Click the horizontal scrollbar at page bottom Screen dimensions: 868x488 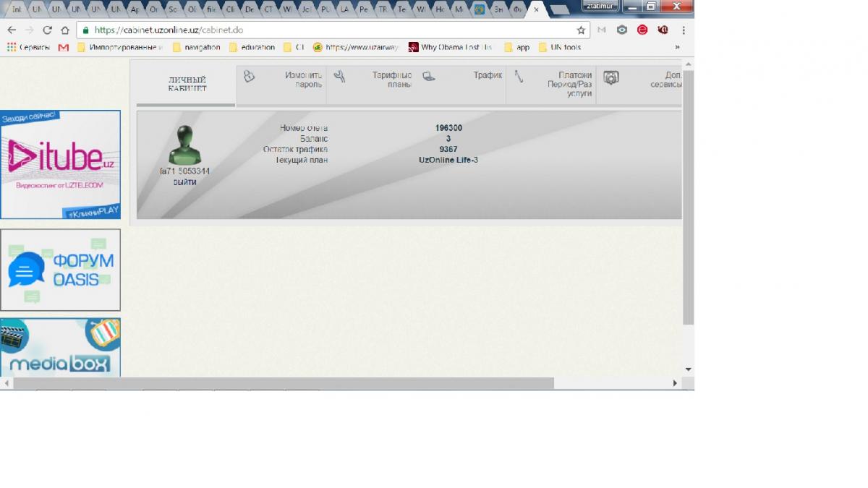[282, 383]
